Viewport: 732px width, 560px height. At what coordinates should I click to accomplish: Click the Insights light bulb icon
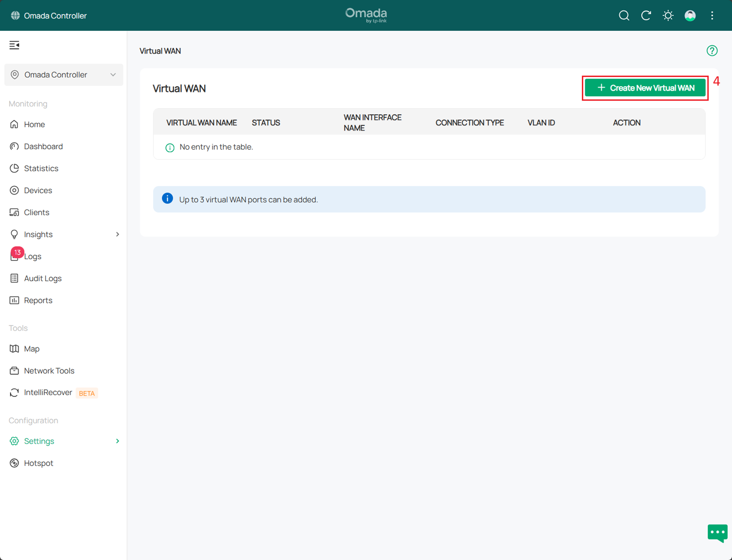click(14, 234)
